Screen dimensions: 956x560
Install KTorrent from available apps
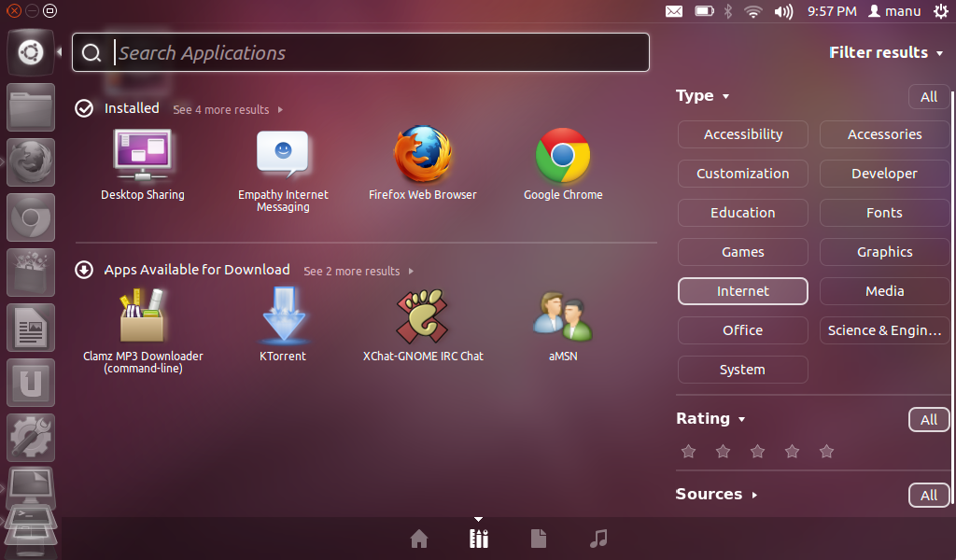coord(282,317)
